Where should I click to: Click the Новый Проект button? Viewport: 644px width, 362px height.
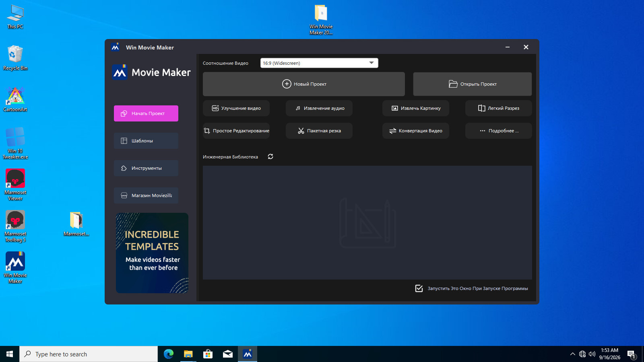click(x=304, y=84)
